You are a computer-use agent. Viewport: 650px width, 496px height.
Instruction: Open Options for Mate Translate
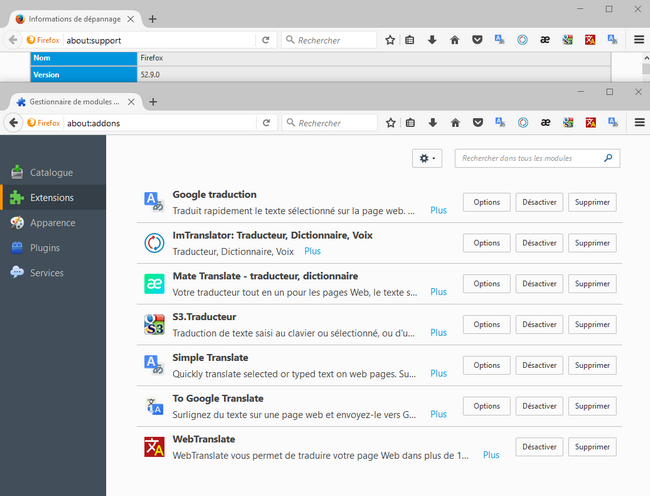click(486, 284)
